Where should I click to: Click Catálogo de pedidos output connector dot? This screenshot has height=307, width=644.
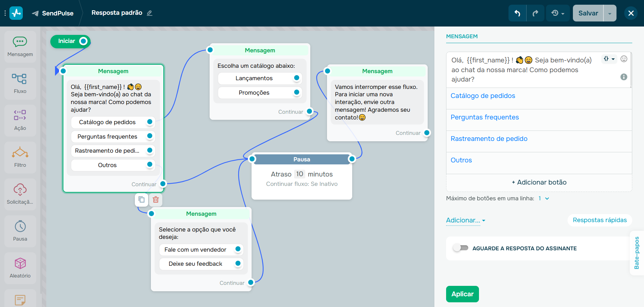pyautogui.click(x=150, y=122)
